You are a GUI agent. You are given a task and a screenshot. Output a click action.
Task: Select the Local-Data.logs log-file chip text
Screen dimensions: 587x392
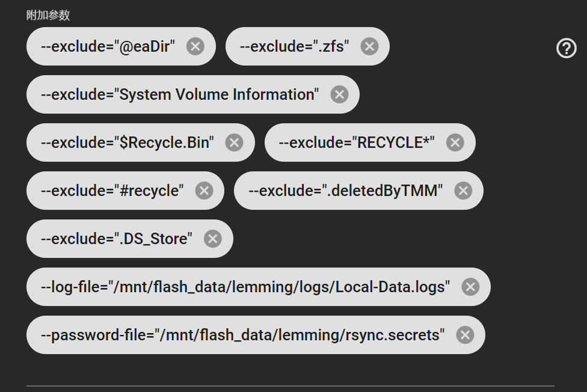click(x=245, y=287)
